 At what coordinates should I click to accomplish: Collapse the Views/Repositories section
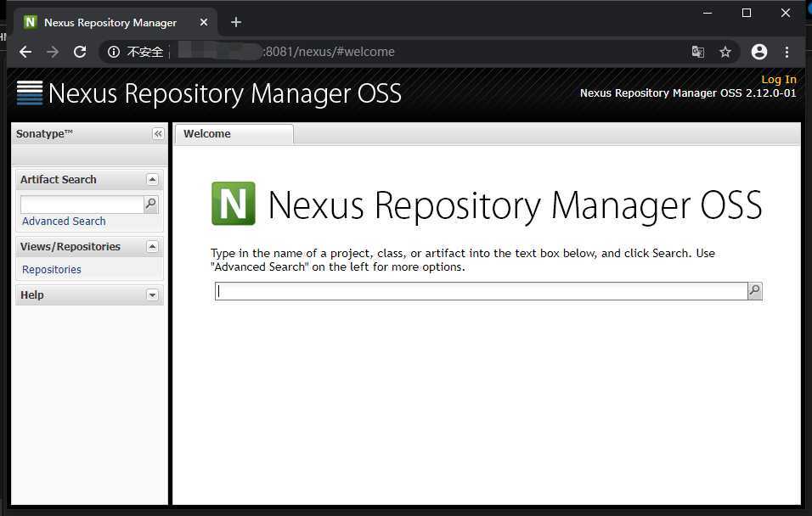[152, 246]
